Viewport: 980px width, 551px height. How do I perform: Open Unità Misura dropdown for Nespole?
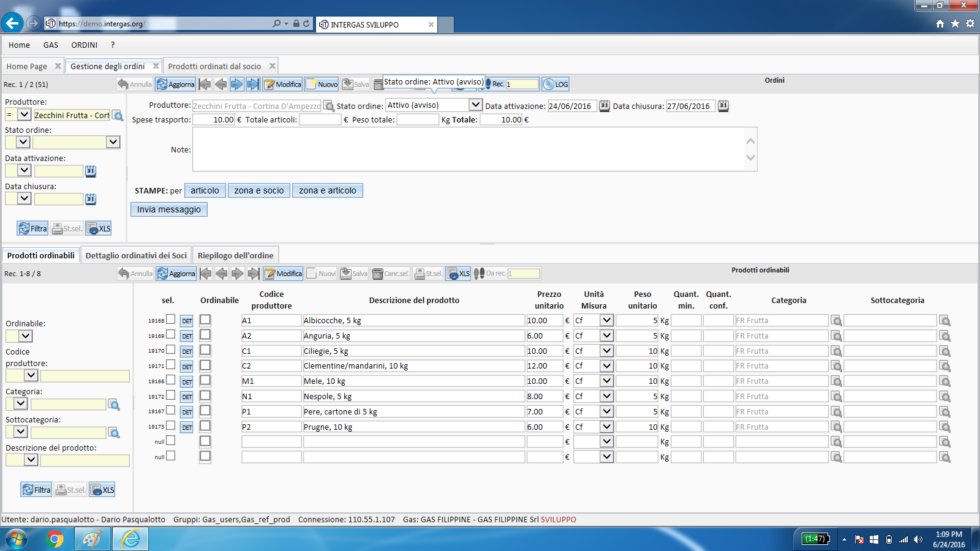click(x=606, y=396)
